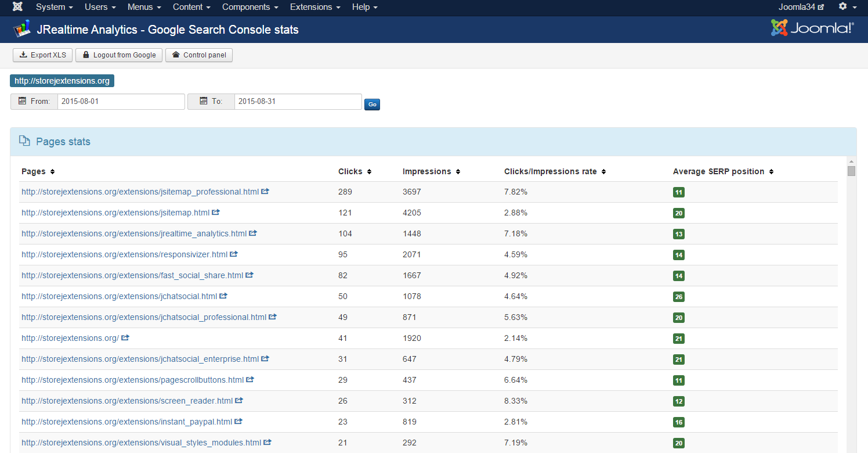Open external link icon for pagescrollbuttons.html

pyautogui.click(x=250, y=379)
